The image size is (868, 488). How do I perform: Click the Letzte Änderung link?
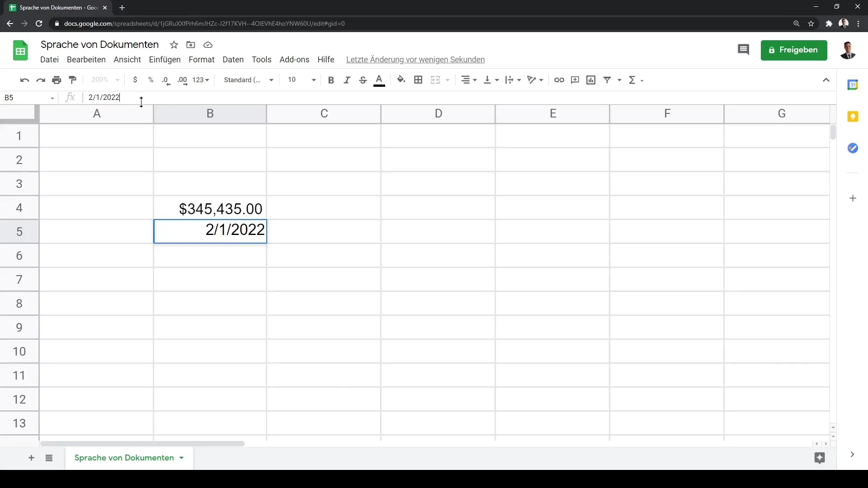click(415, 59)
